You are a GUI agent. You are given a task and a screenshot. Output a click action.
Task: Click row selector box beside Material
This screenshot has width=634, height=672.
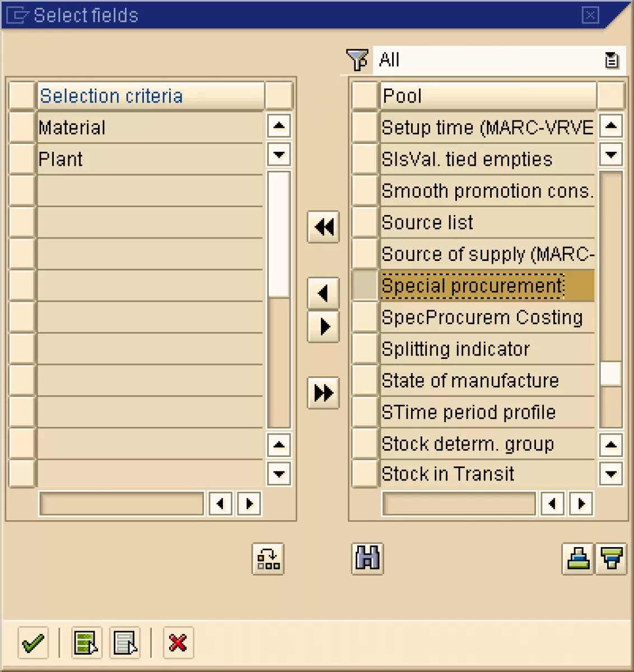22,127
